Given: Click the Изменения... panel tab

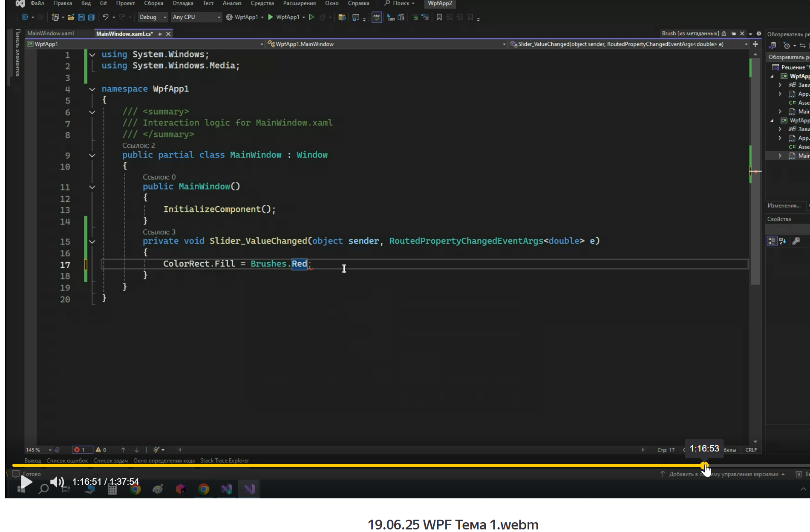Looking at the screenshot, I should (784, 205).
